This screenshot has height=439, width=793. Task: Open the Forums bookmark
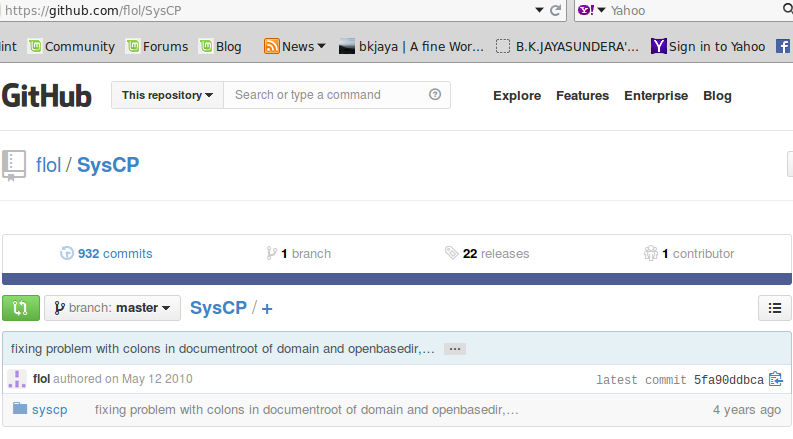[x=157, y=47]
